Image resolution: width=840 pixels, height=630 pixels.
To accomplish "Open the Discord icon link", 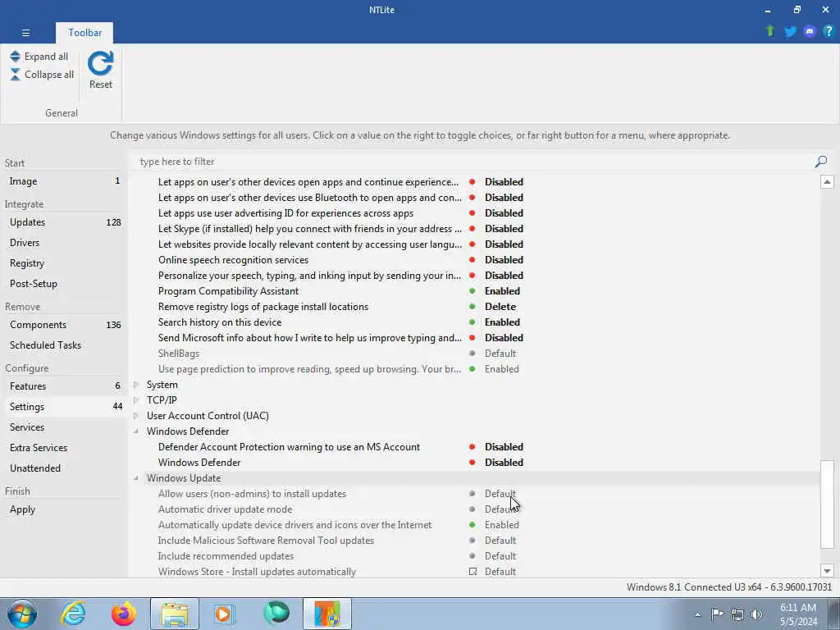I will (810, 32).
